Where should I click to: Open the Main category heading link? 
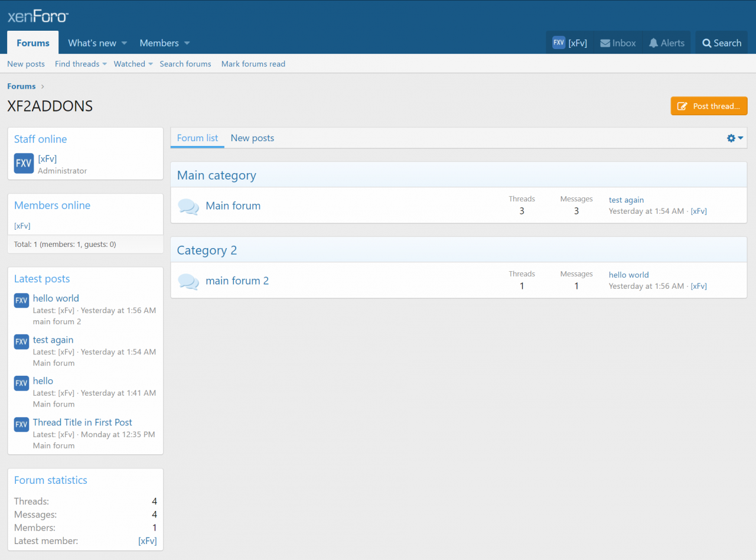click(x=217, y=175)
